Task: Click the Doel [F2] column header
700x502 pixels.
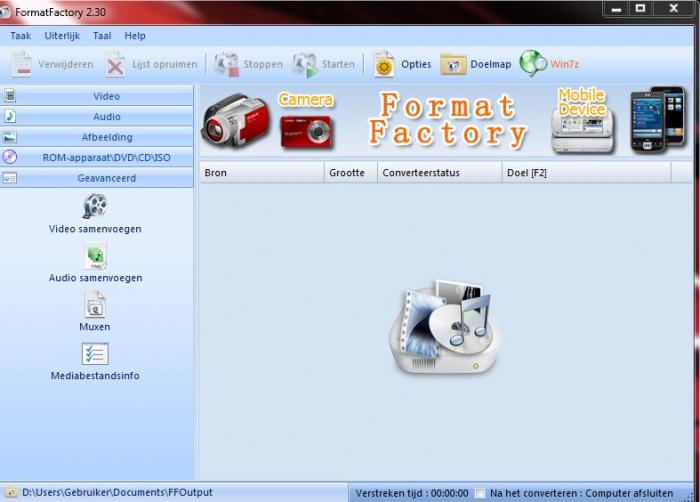Action: pyautogui.click(x=587, y=173)
